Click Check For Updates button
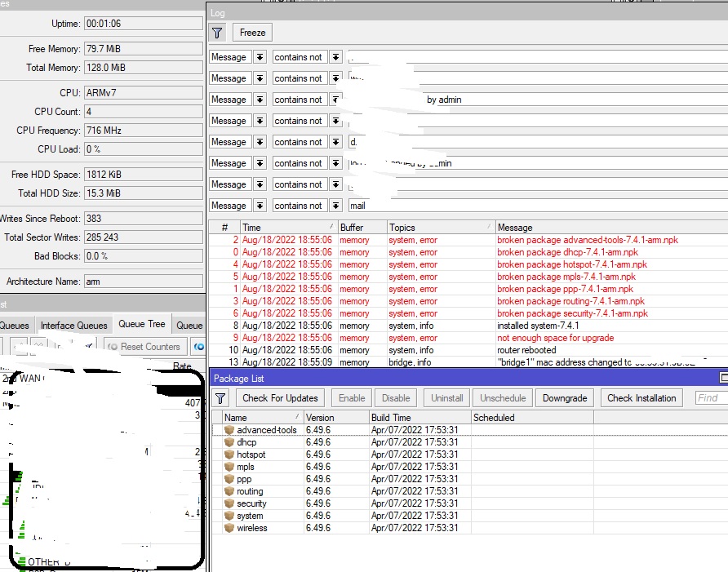 (x=280, y=398)
